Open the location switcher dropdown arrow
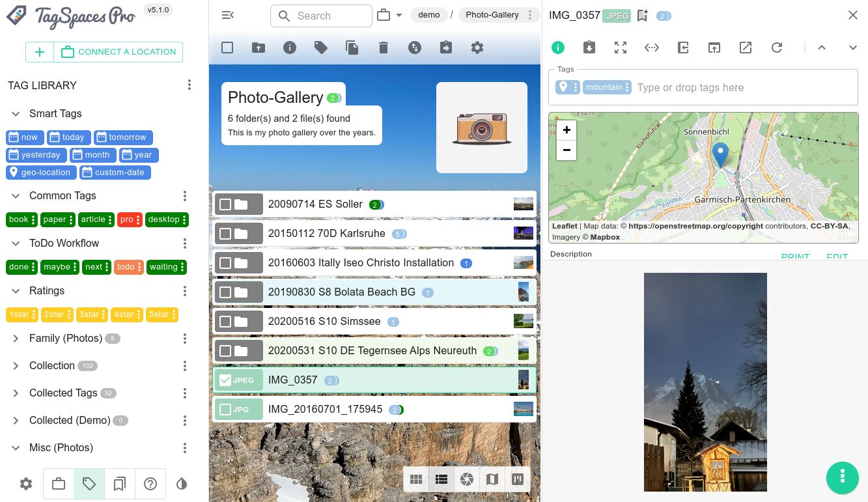Screen dimensions: 868x502 [399, 15]
